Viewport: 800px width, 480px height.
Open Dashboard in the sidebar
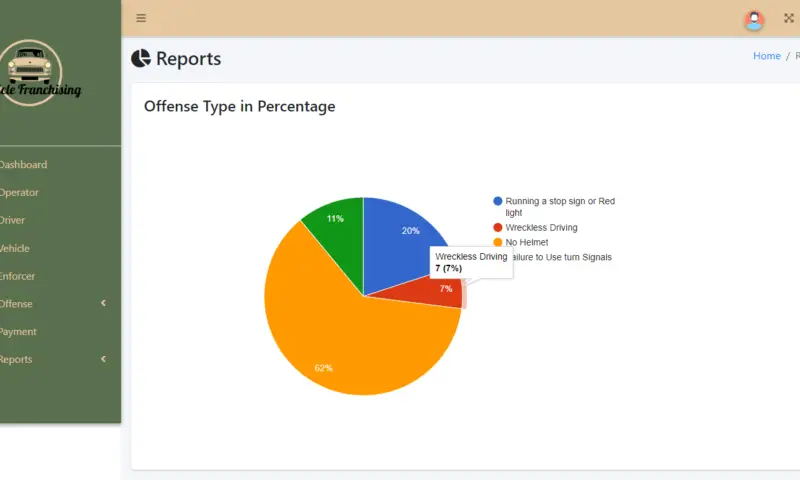pos(22,165)
